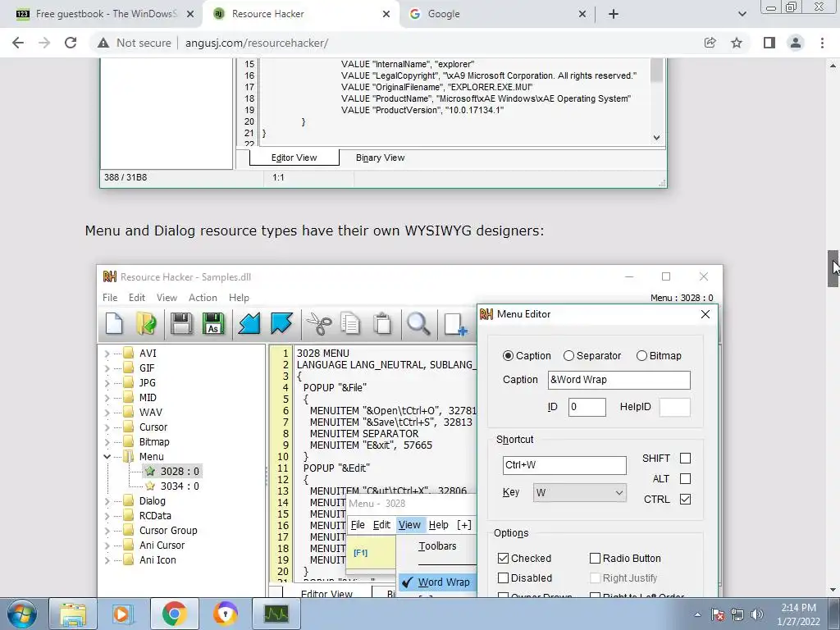Show hidden system tray icons arrow

click(697, 614)
